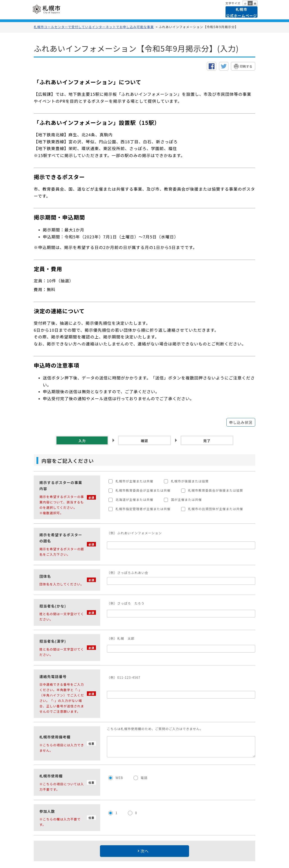Set text size to 大
Viewport: 289px width, 868px height.
255,3
